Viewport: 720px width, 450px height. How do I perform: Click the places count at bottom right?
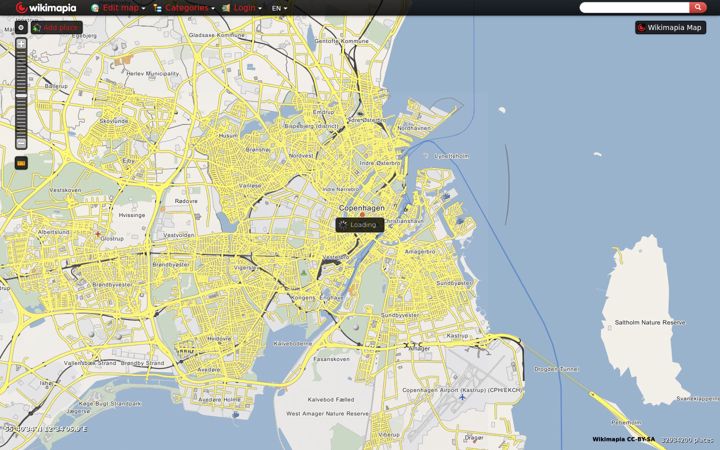click(687, 439)
